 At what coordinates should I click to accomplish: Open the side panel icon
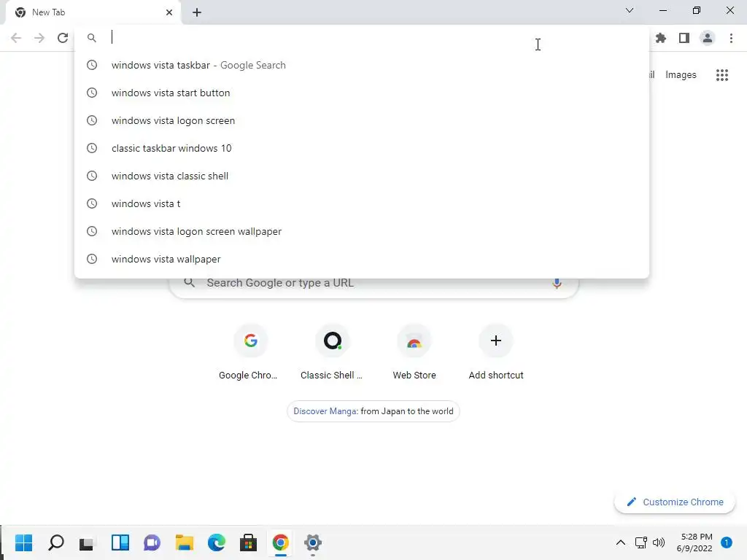click(x=684, y=38)
